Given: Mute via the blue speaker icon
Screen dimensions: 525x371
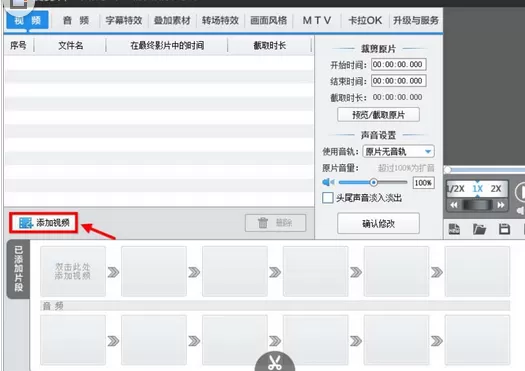Looking at the screenshot, I should tap(328, 182).
